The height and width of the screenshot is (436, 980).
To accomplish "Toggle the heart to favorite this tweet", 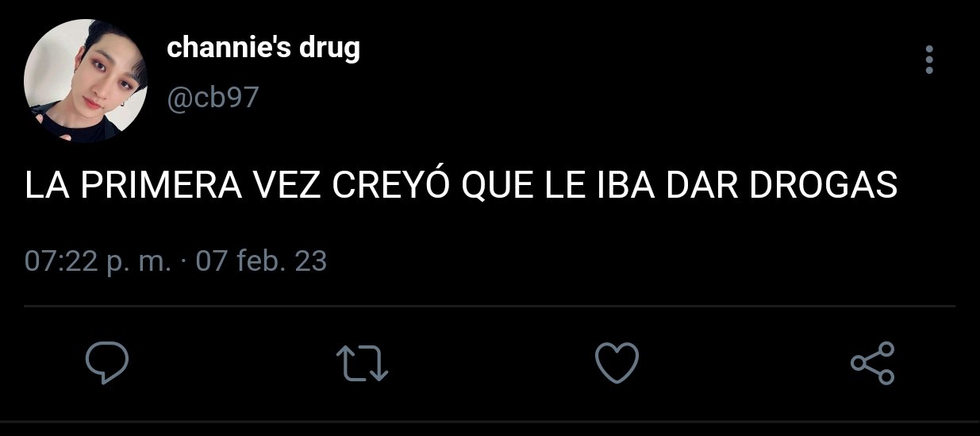I will click(617, 363).
